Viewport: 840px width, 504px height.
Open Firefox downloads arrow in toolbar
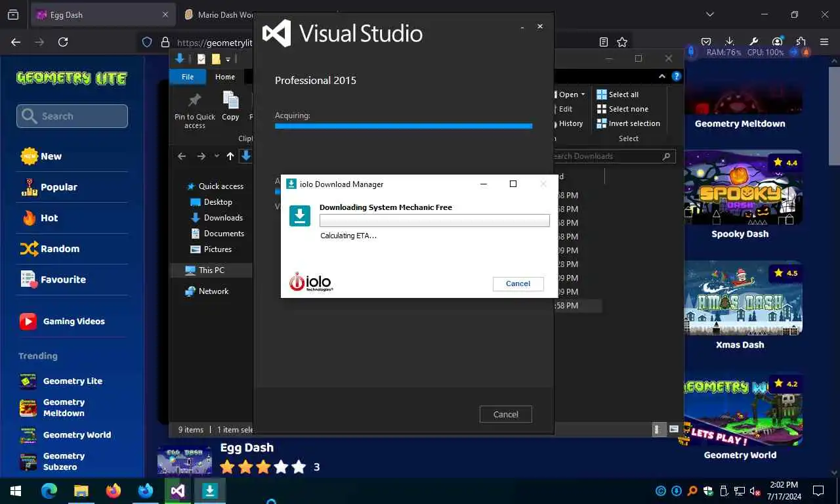click(x=730, y=42)
